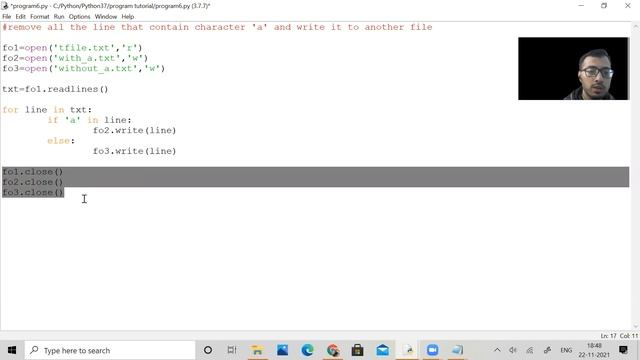640x360 pixels.
Task: Click the highlighted fo3.close() line
Action: [33, 192]
